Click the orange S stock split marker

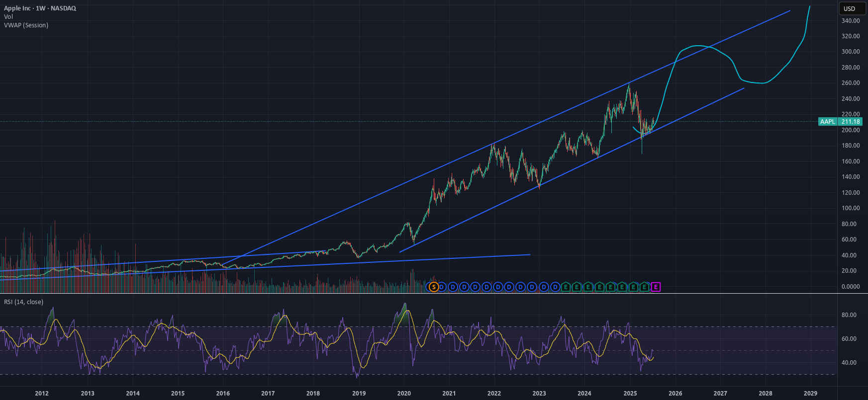(x=433, y=287)
